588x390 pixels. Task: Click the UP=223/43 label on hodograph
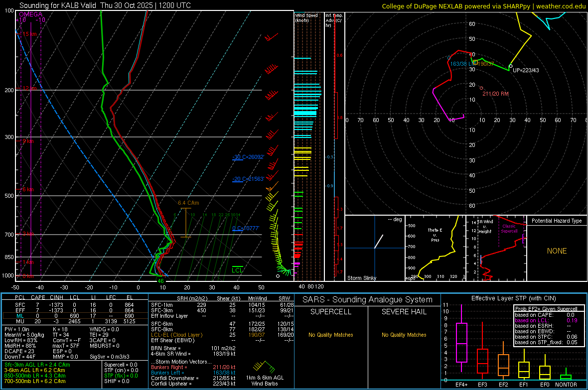click(x=526, y=70)
